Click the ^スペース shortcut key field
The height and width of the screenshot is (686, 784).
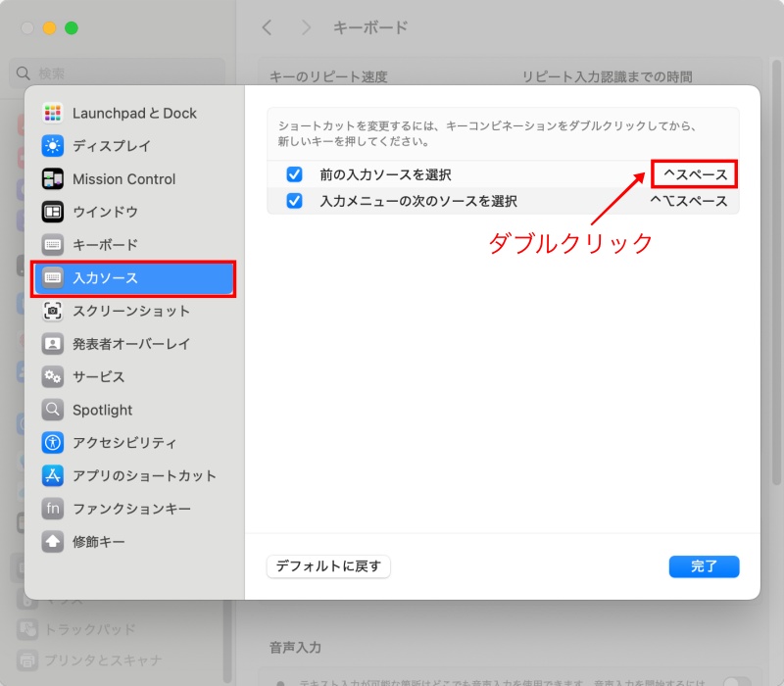(694, 174)
